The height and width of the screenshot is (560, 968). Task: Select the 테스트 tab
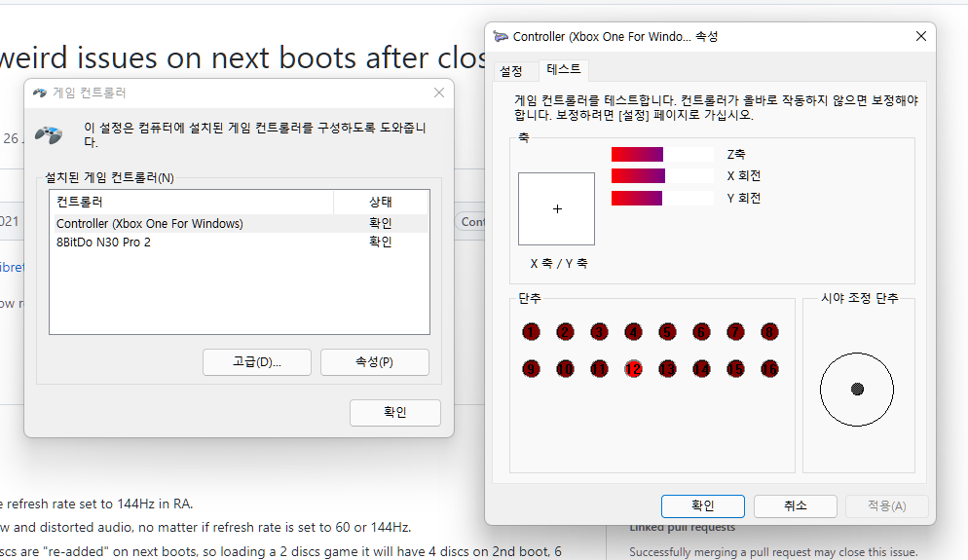click(x=564, y=69)
